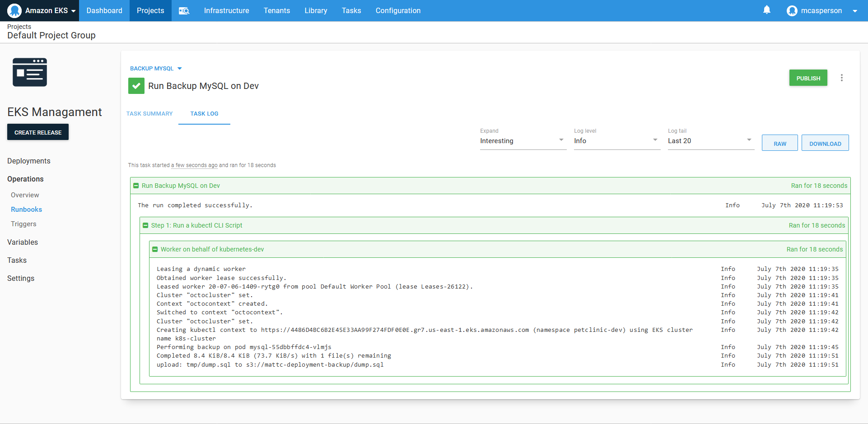Switch to the TASK SUMMARY tab
The image size is (868, 424).
point(149,113)
